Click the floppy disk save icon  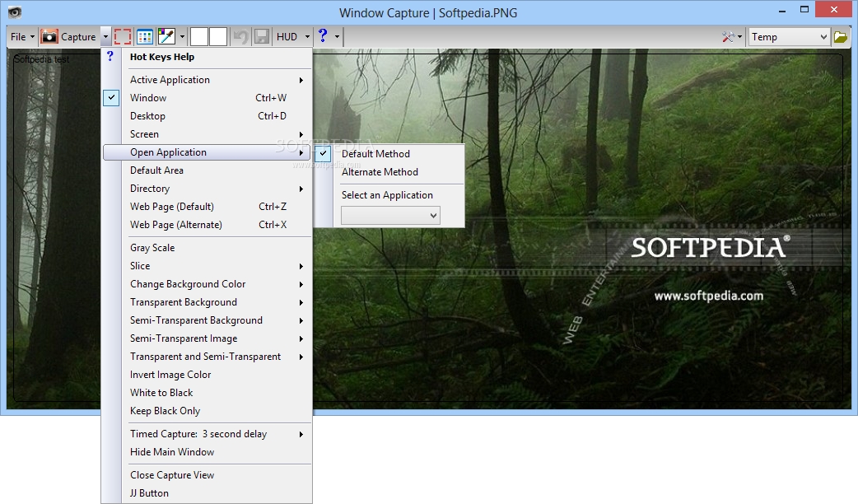[x=262, y=37]
